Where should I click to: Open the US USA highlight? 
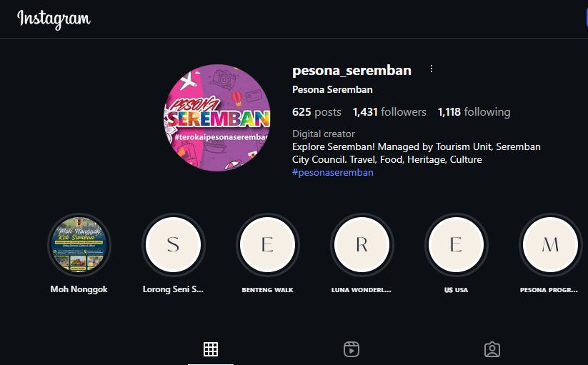tap(456, 245)
